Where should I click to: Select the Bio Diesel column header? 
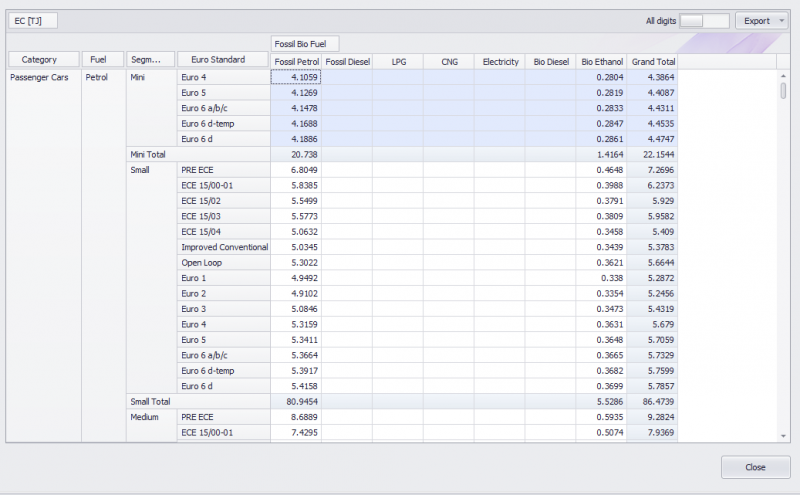point(551,62)
